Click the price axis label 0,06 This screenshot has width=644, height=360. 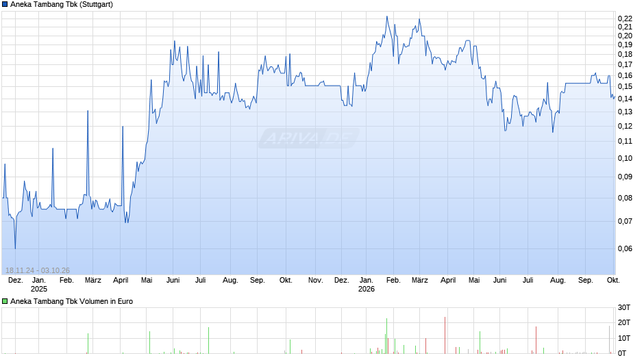625,248
